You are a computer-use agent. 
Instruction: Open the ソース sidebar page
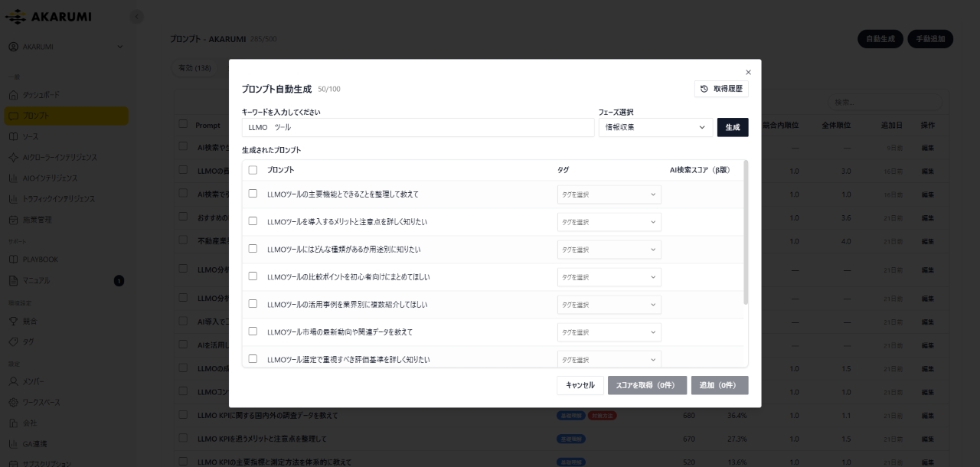click(66, 136)
